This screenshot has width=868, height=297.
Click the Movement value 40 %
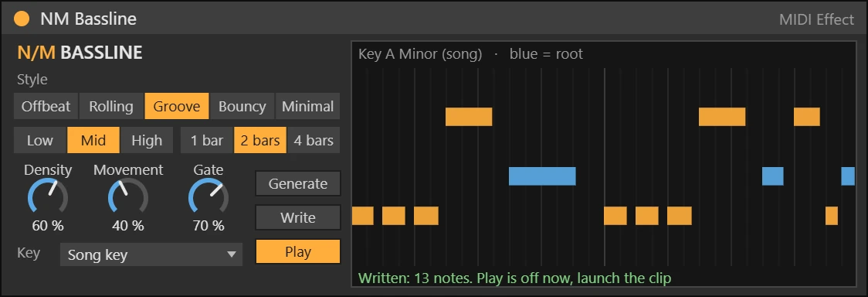128,226
